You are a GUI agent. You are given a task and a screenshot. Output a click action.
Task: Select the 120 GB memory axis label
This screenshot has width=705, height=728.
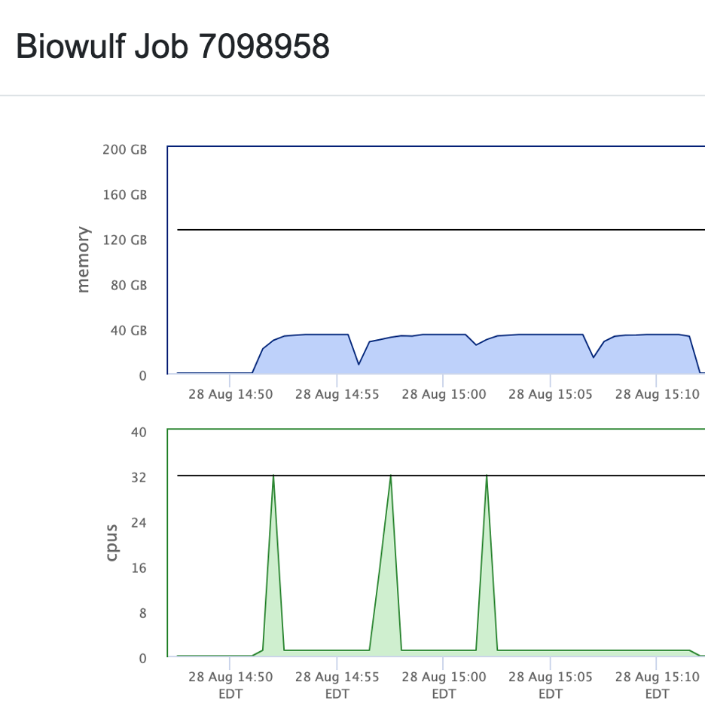[x=124, y=240]
